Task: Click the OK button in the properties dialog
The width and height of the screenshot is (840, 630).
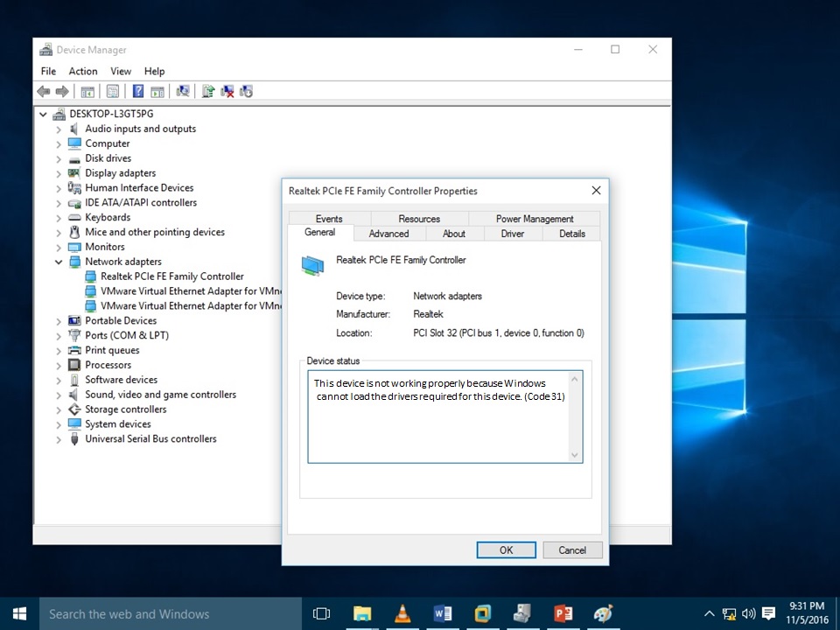Action: coord(506,549)
